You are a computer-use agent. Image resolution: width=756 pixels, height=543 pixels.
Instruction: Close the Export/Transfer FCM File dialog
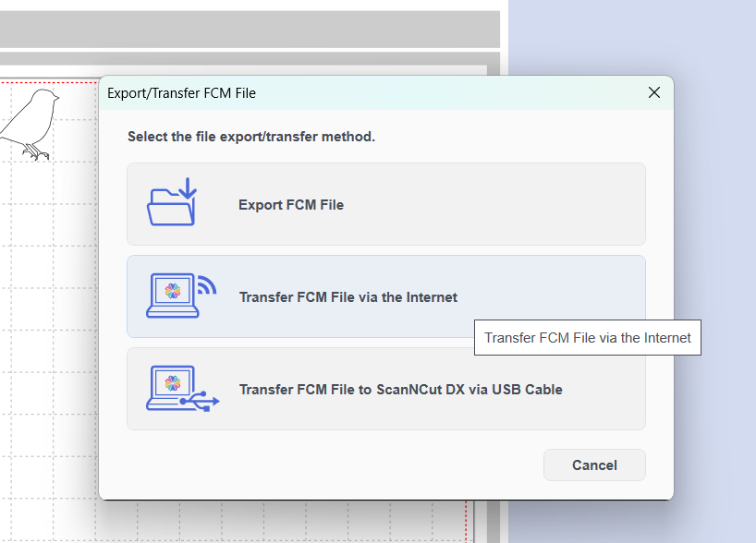(x=654, y=92)
